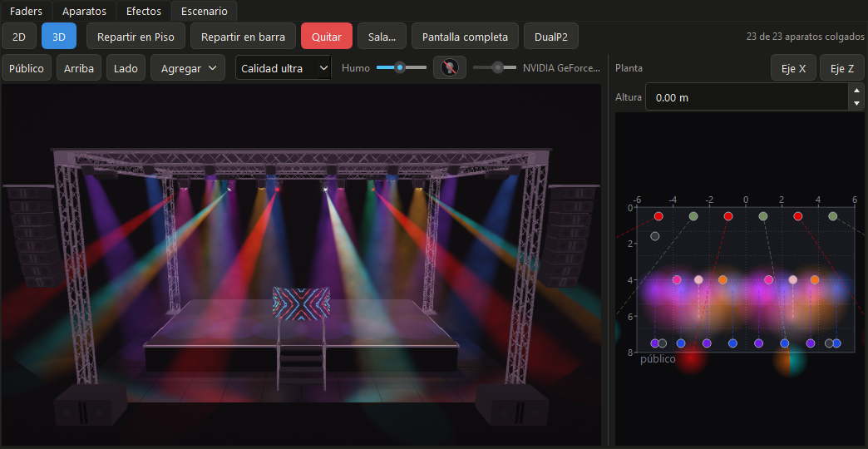Image resolution: width=868 pixels, height=449 pixels.
Task: Decrease Altura with the down arrow
Action: pyautogui.click(x=857, y=104)
